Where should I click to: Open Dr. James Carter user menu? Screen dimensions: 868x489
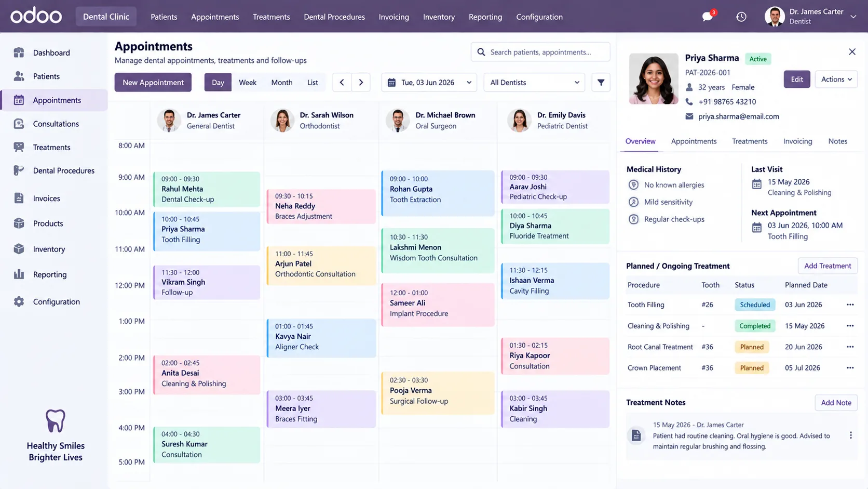tap(811, 17)
